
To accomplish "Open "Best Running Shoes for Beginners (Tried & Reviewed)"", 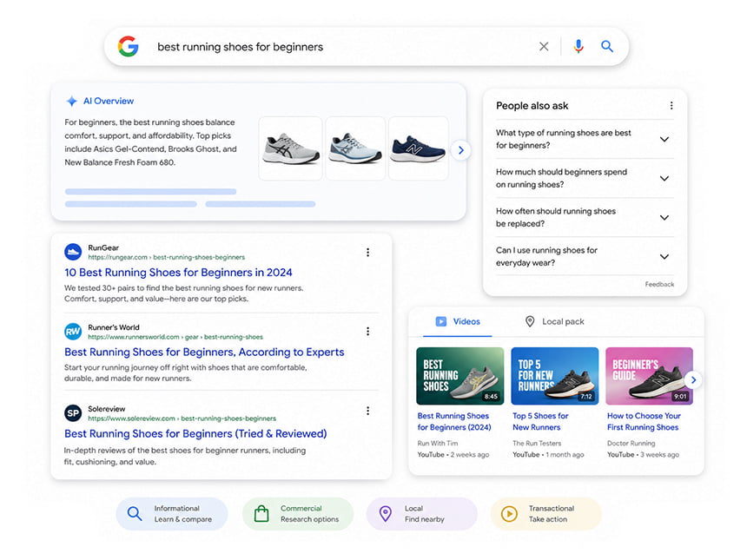I will (x=195, y=434).
